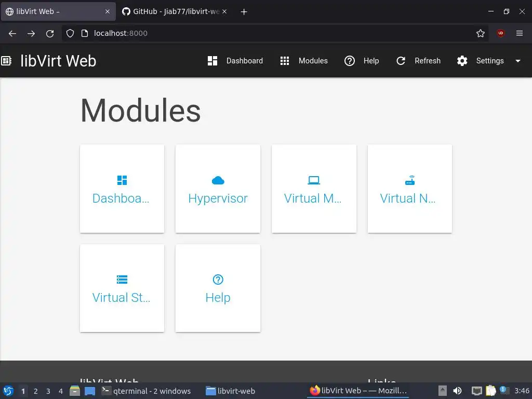
Task: Click the Help question mark icon in navbar
Action: click(350, 61)
